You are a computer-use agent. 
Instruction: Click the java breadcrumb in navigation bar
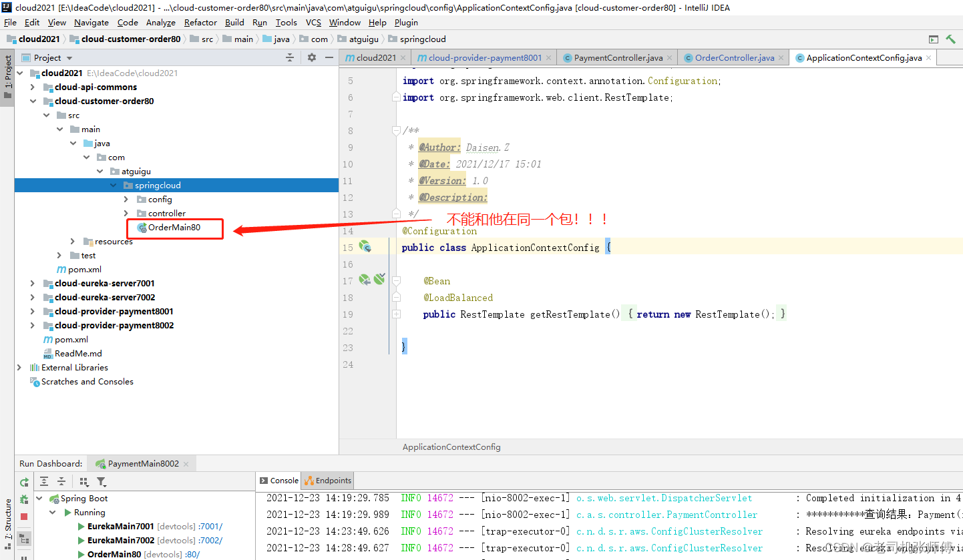[x=275, y=39]
